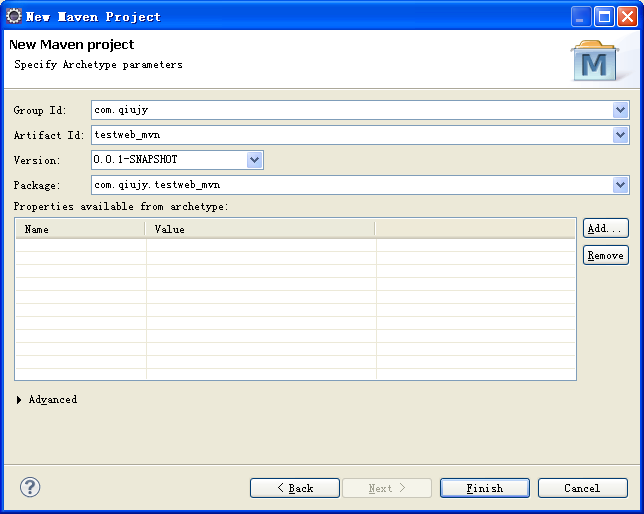
Task: Click the Remove button
Action: coord(606,256)
